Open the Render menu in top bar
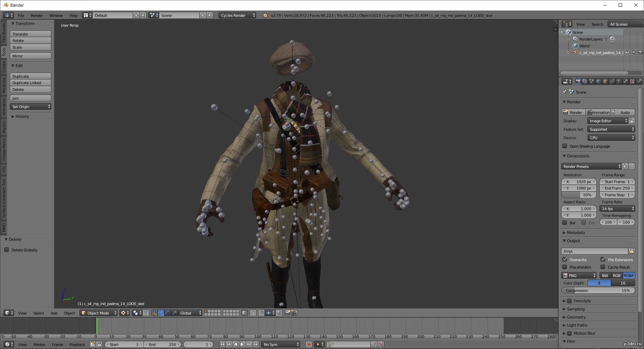The width and height of the screenshot is (644, 349). click(x=36, y=15)
